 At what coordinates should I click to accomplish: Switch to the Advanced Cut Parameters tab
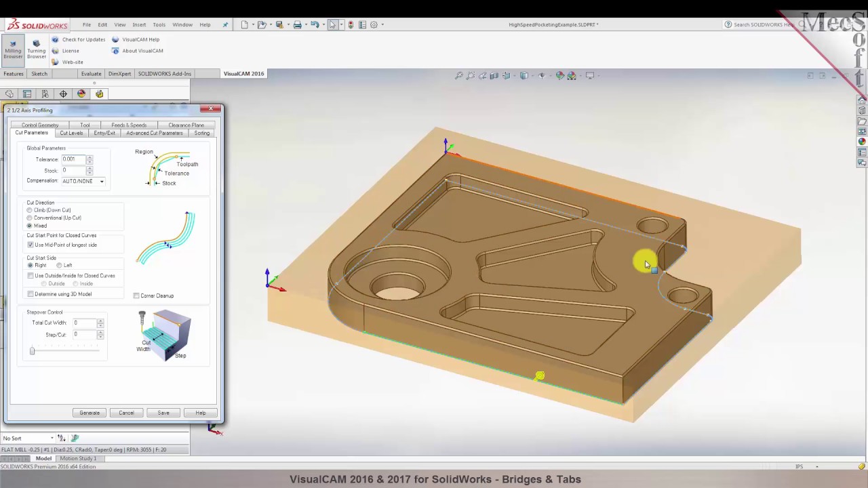tap(155, 133)
